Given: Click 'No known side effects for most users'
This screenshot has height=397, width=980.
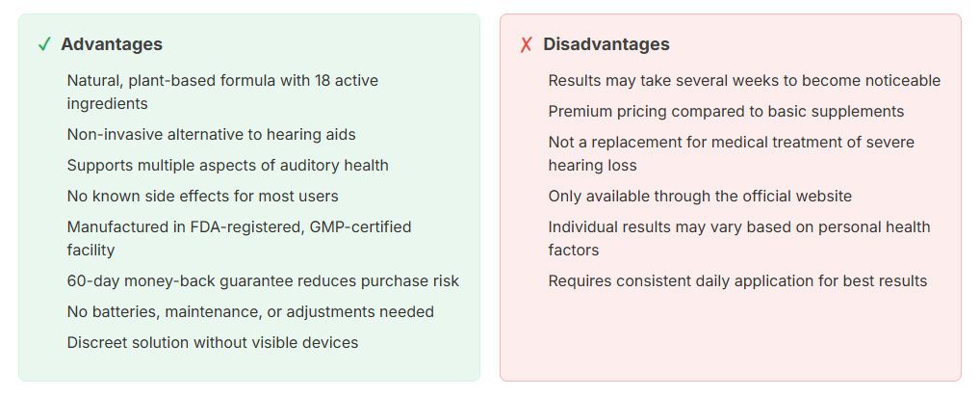Looking at the screenshot, I should click(x=202, y=196).
